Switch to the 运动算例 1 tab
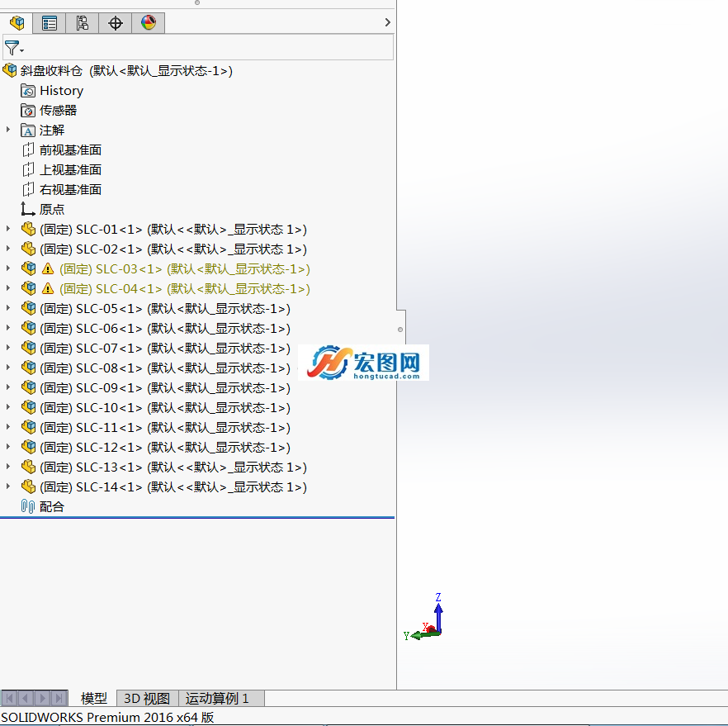Viewport: 728px width, 726px height. point(217,699)
